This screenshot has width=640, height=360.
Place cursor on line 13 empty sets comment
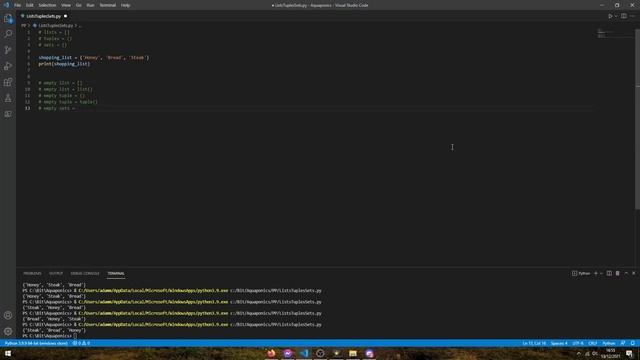[x=57, y=108]
